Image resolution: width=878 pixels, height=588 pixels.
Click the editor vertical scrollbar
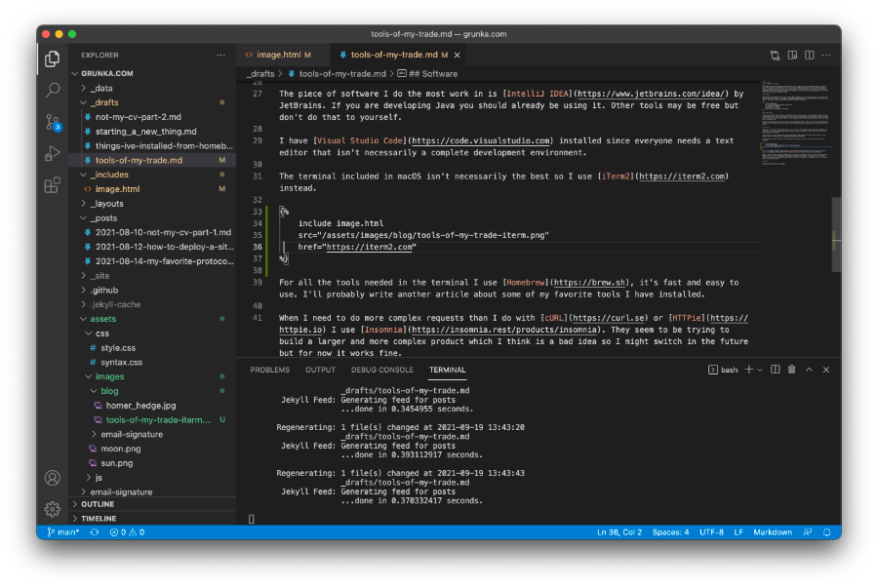tap(837, 234)
